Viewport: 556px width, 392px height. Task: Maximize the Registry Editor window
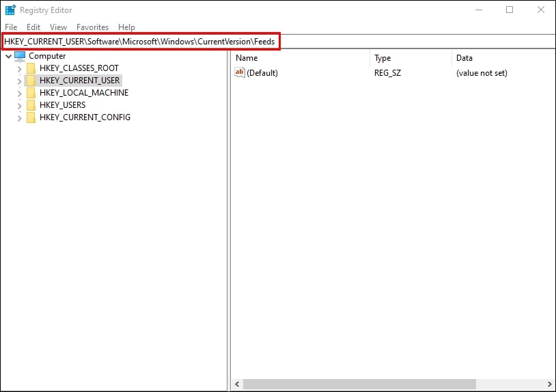pyautogui.click(x=510, y=10)
